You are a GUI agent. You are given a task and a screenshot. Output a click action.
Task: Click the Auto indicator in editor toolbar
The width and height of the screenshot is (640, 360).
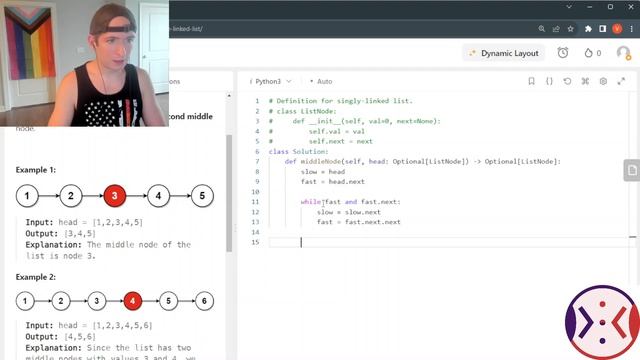(321, 82)
